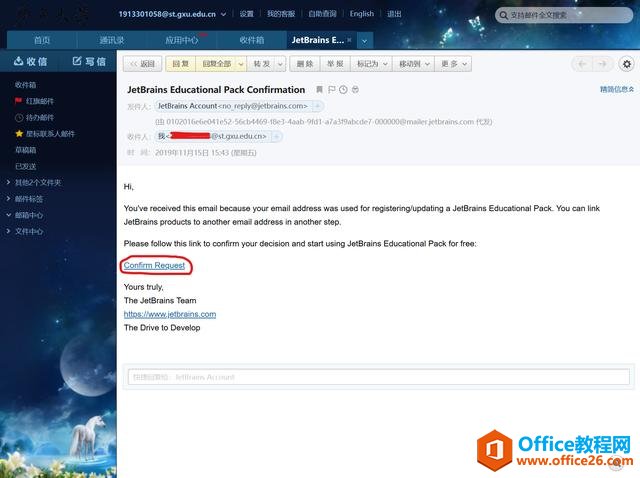Open the reply-all dropdown arrow

pos(241,64)
